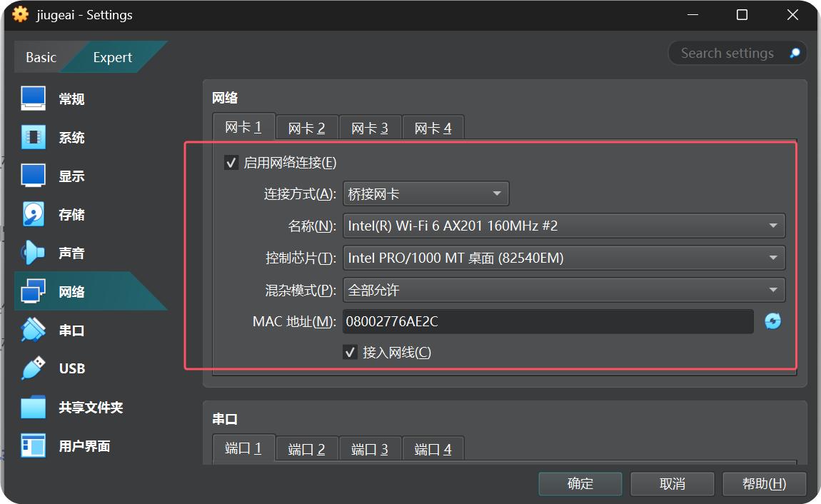Image resolution: width=821 pixels, height=504 pixels.
Task: Open the 混杂模式 全部允许 dropdown
Action: tap(564, 290)
